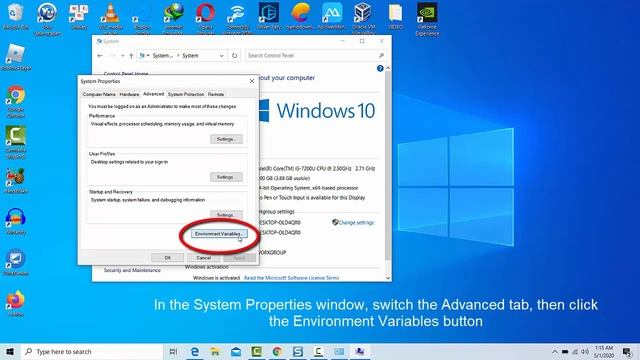Open Internet Download Manager desktop icon
The image size is (640, 360).
pyautogui.click(x=173, y=17)
